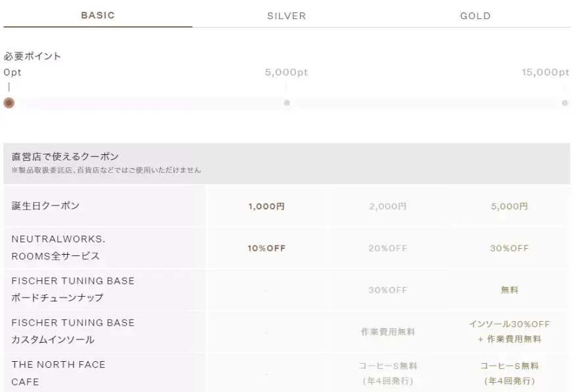Click the 5,000円 GOLD birthday coupon value
This screenshot has width=575, height=392.
[509, 206]
